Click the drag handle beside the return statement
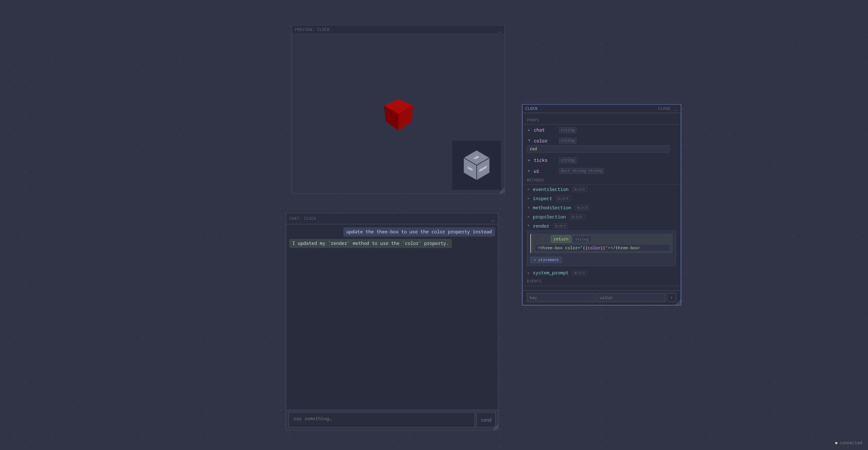 click(541, 239)
